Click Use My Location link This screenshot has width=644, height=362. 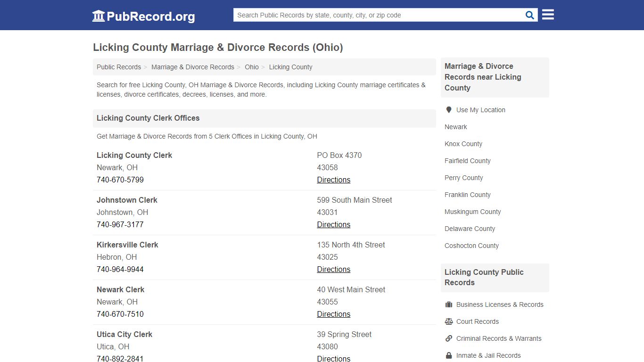(481, 110)
